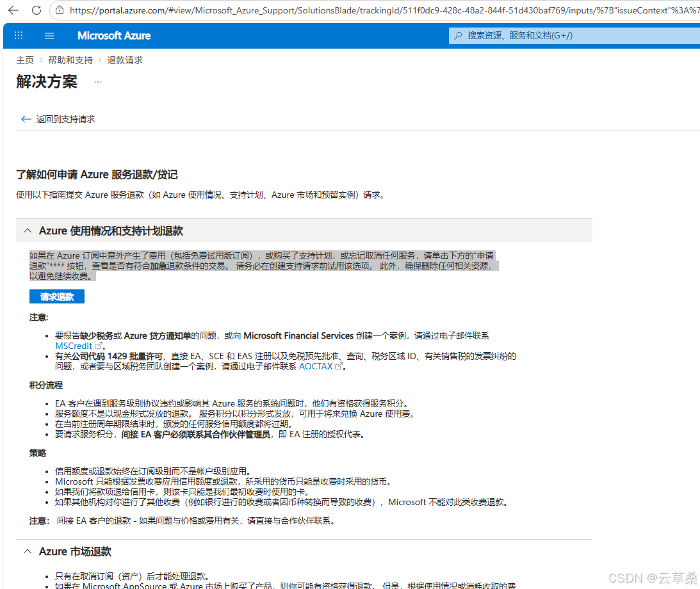The height and width of the screenshot is (589, 700).
Task: Click the bullet 要请求服务积分
Action: (x=210, y=434)
